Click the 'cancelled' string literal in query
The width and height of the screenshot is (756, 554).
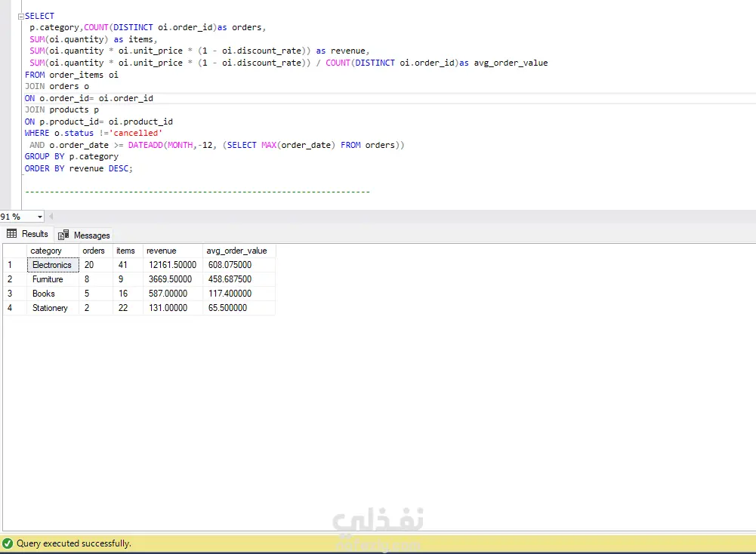(135, 134)
